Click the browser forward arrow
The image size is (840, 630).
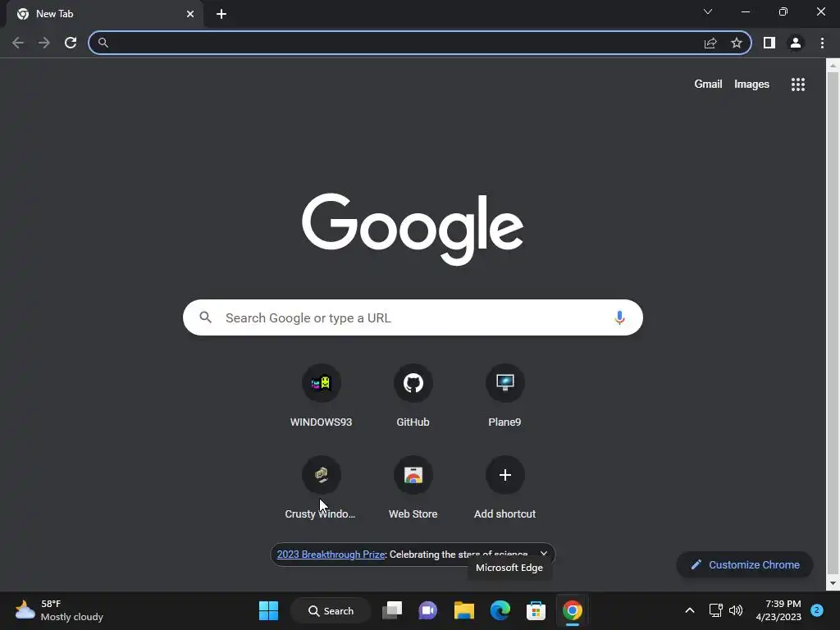point(44,43)
